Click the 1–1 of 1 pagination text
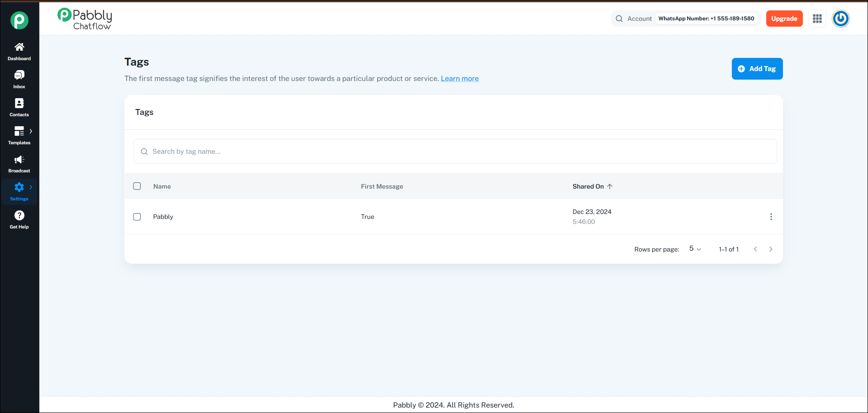 coord(728,249)
